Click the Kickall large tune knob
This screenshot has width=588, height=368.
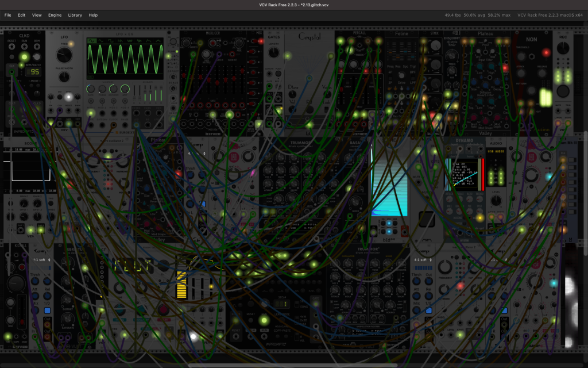pos(16,283)
